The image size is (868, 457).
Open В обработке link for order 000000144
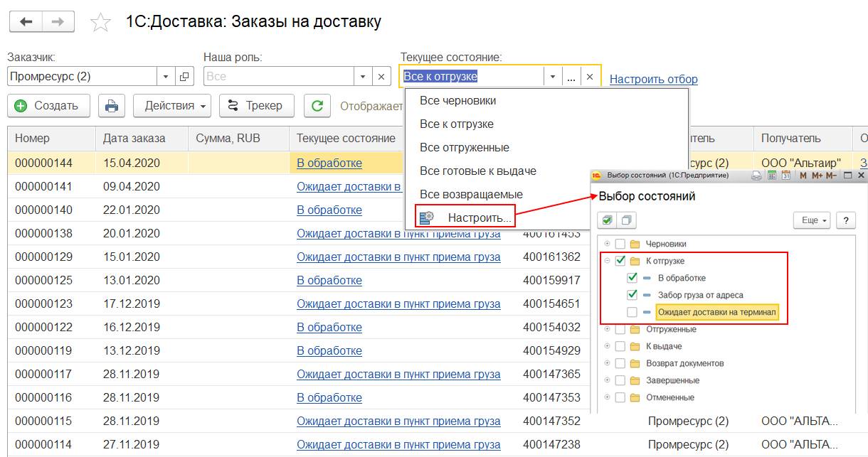(329, 163)
